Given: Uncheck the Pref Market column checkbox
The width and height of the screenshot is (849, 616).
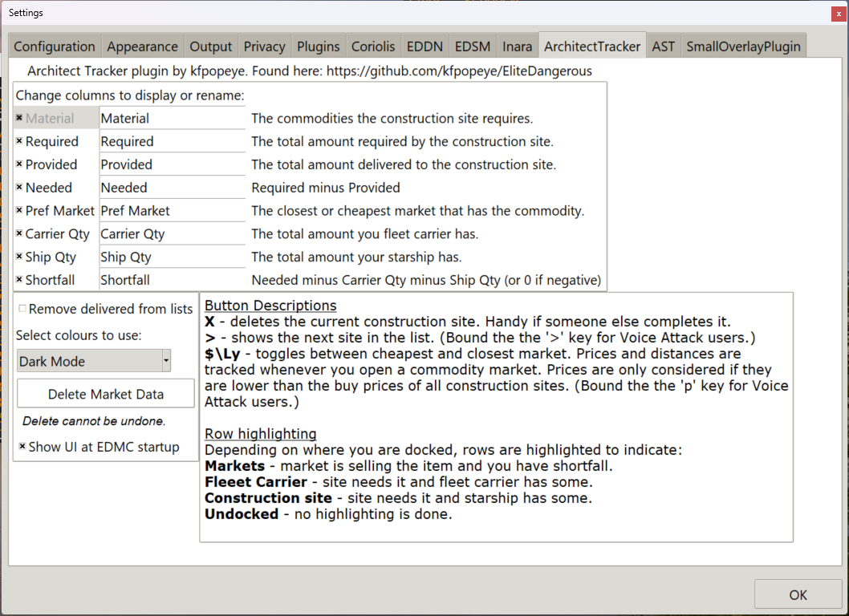Looking at the screenshot, I should [x=19, y=211].
